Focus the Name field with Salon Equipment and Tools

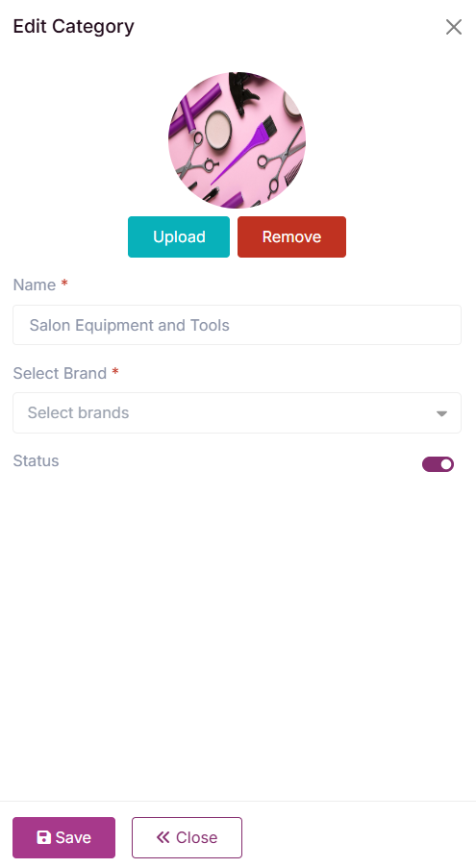click(x=237, y=325)
